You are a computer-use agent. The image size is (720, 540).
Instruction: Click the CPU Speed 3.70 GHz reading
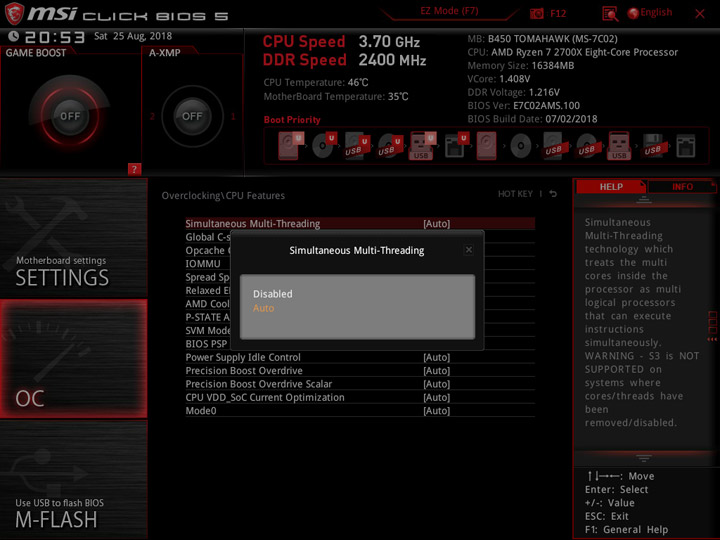(x=341, y=42)
